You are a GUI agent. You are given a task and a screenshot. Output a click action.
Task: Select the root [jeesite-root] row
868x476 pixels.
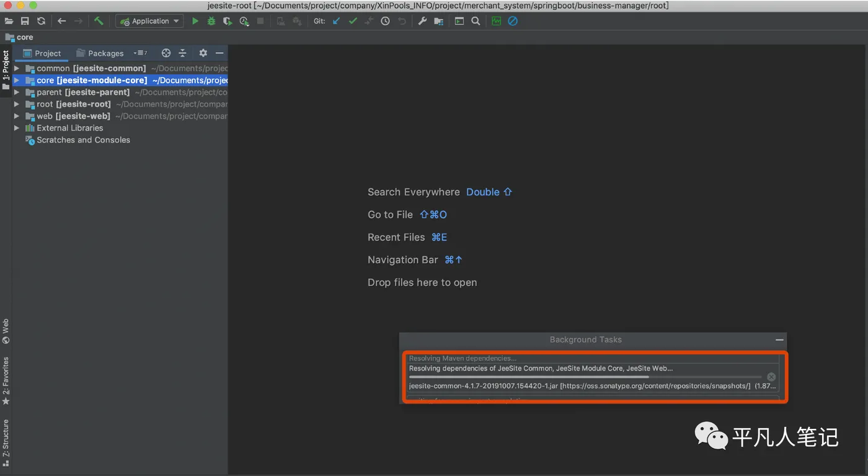[120, 104]
